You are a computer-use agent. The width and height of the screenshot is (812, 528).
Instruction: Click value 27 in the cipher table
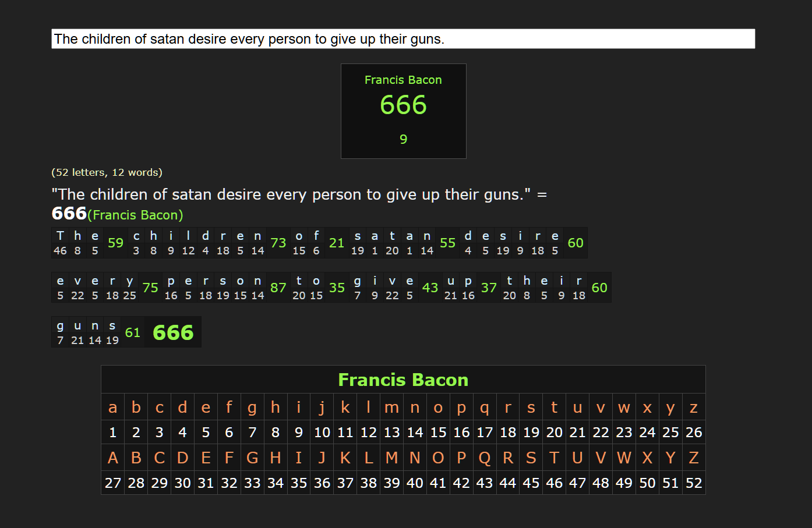coord(113,483)
